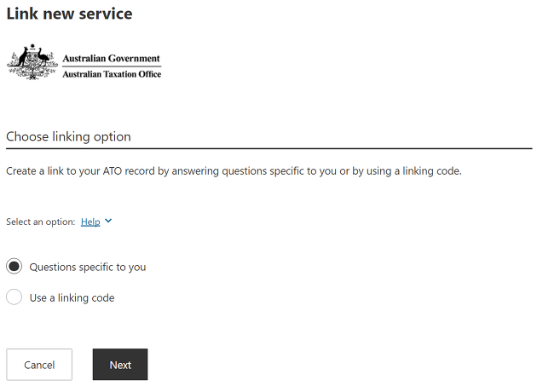Open the Help link
This screenshot has width=537, height=392.
90,222
